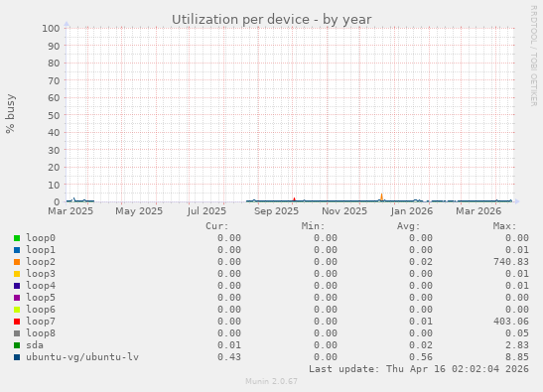The image size is (543, 392).
Task: Click the ubuntu-vg/ubuntu-lv navy swatch
Action: (17, 357)
